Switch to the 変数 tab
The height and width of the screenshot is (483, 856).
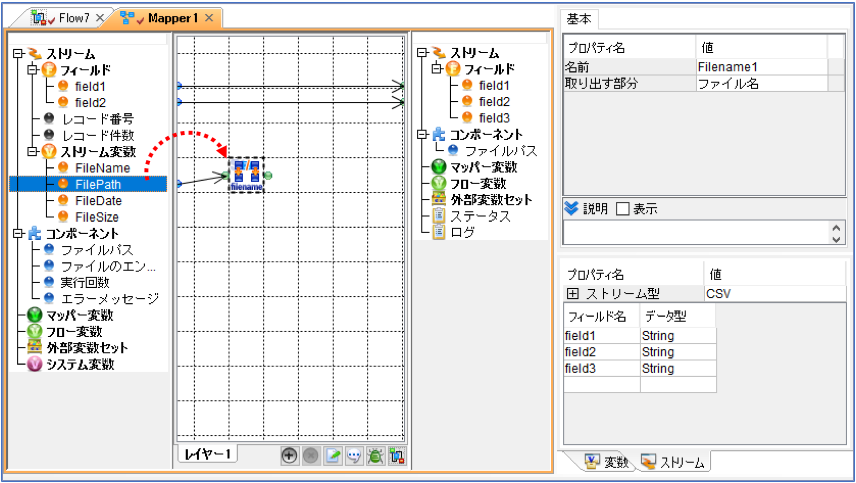click(x=607, y=462)
